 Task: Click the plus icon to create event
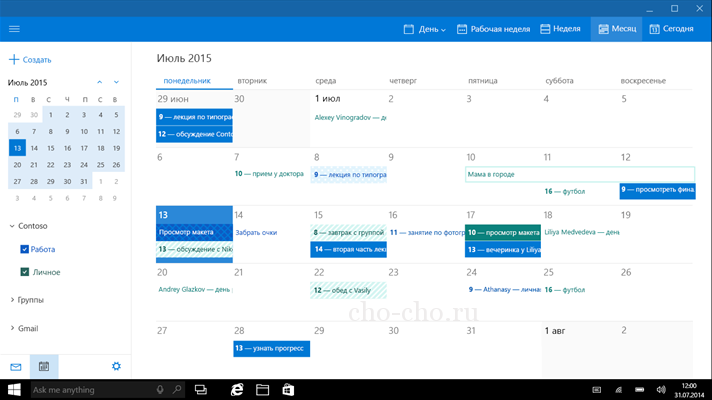pos(14,60)
